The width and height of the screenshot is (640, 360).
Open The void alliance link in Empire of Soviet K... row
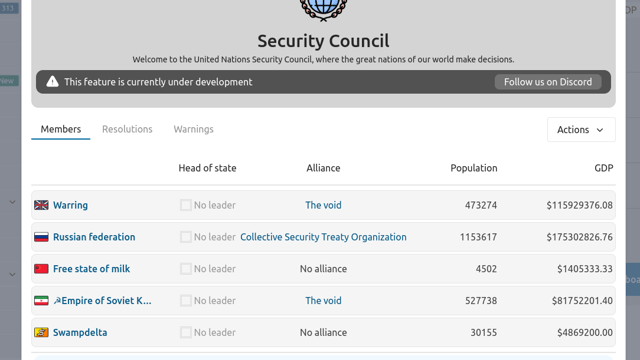point(323,300)
